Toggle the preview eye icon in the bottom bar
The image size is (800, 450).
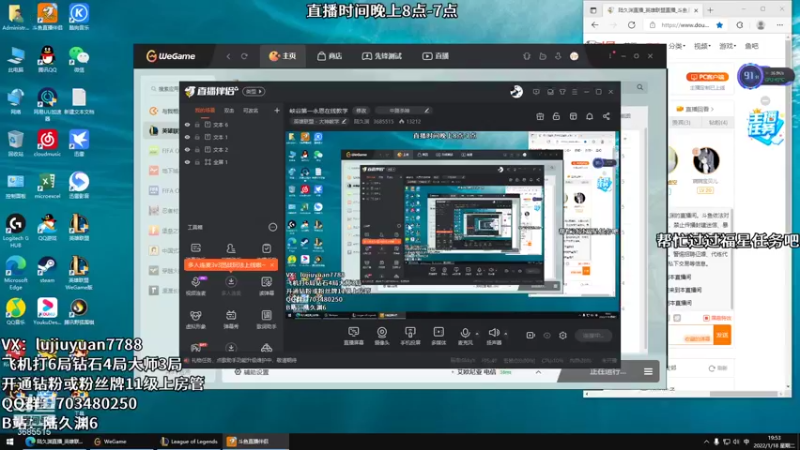click(x=547, y=336)
